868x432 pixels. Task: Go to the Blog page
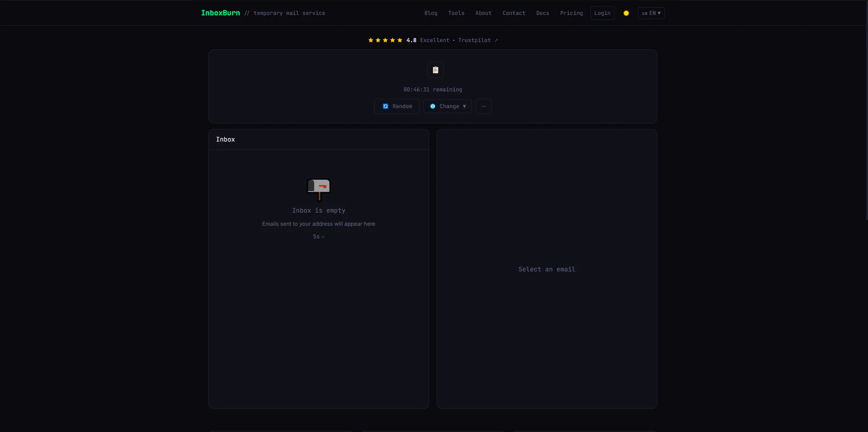(x=431, y=13)
